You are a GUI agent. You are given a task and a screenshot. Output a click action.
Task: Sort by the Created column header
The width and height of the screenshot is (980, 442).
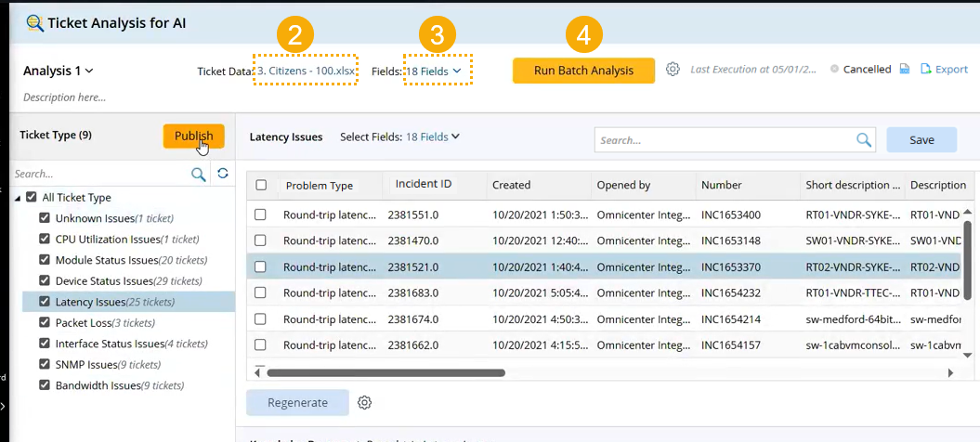click(511, 185)
